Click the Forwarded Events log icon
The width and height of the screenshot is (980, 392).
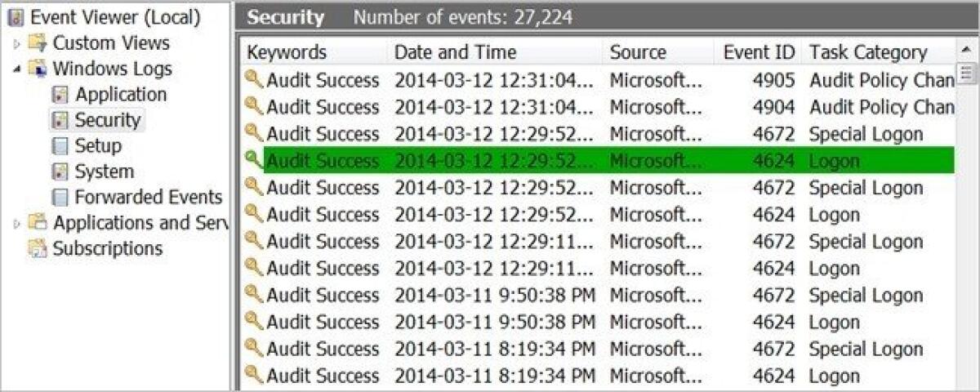(60, 198)
